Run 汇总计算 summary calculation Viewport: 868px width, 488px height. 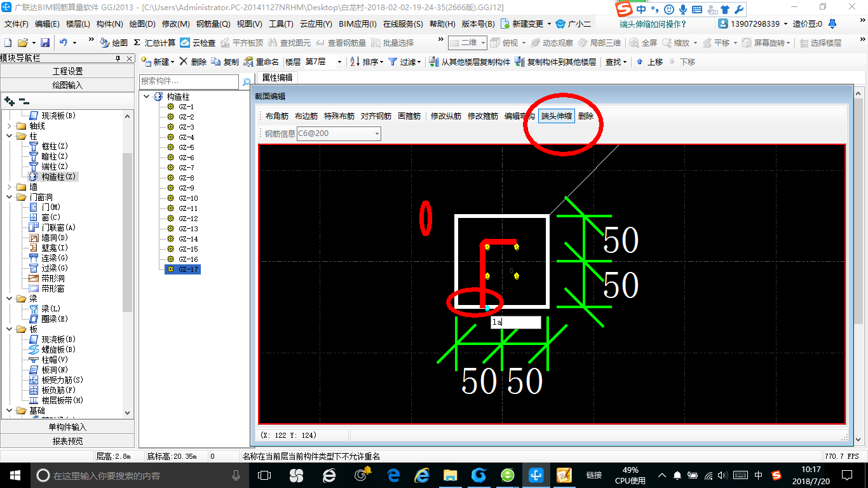[154, 43]
